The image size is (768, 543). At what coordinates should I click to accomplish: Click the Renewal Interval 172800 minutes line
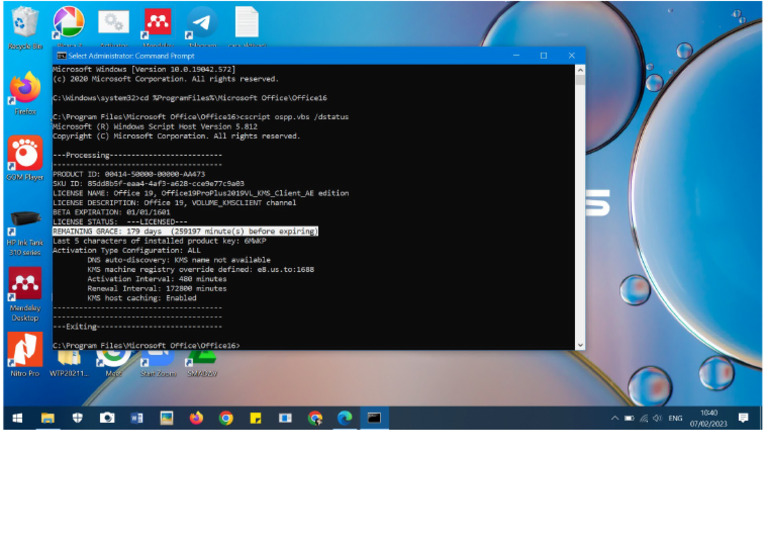pos(157,288)
